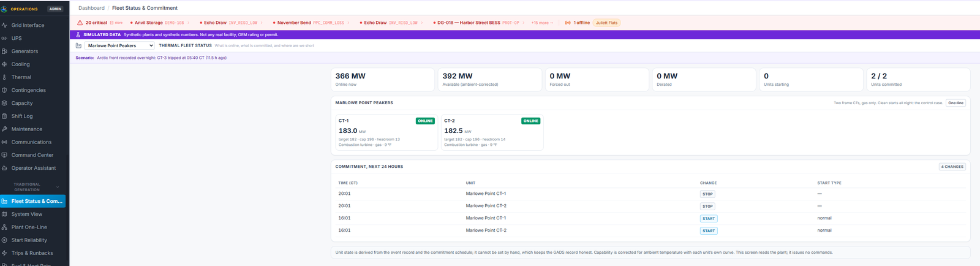This screenshot has width=980, height=266.
Task: Click the THERMAL FLEET STATUS heading
Action: [x=185, y=45]
